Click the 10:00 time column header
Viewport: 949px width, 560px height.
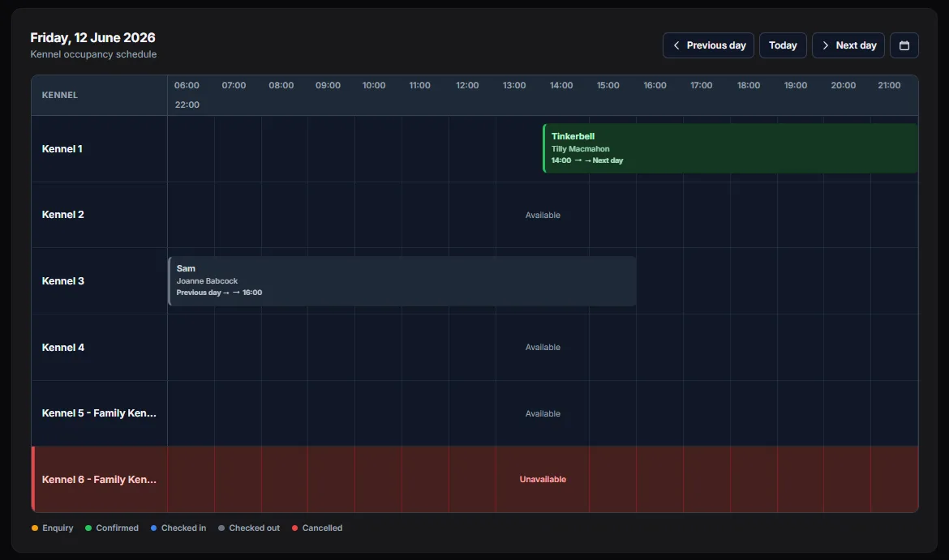point(373,85)
